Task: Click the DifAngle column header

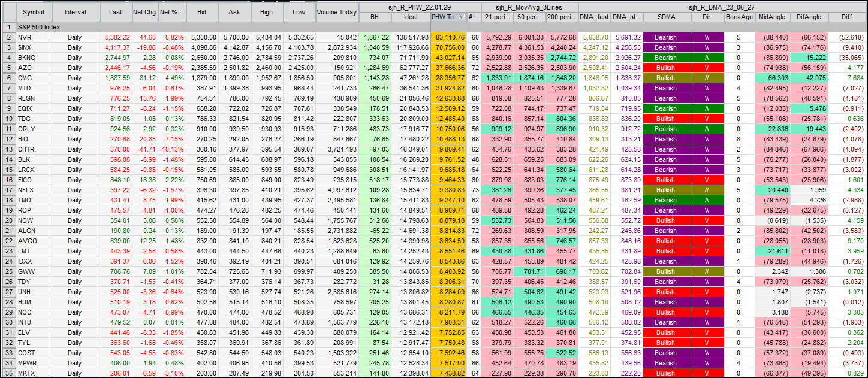Action: point(809,17)
